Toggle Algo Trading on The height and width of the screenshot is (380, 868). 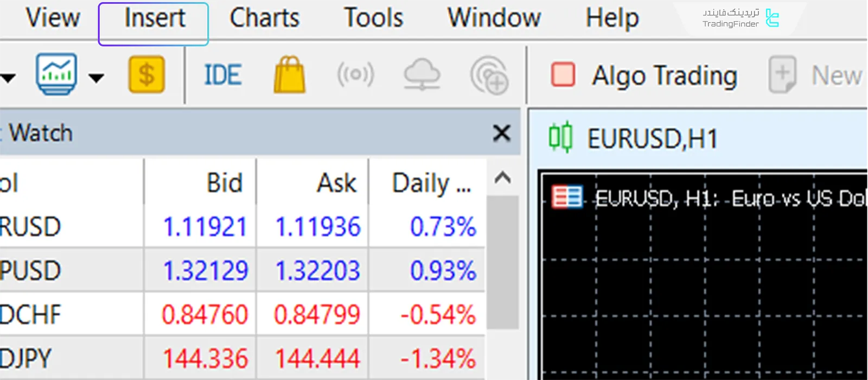[643, 75]
